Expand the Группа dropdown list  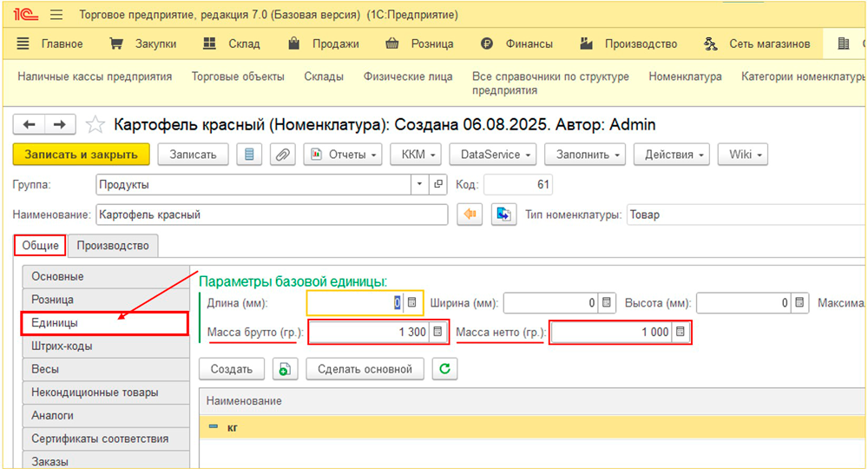(x=420, y=184)
